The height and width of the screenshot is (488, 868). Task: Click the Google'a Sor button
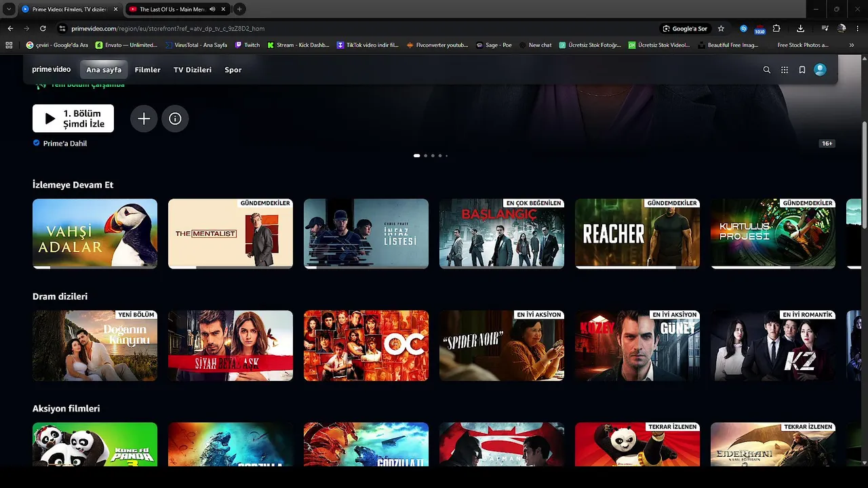coord(685,28)
